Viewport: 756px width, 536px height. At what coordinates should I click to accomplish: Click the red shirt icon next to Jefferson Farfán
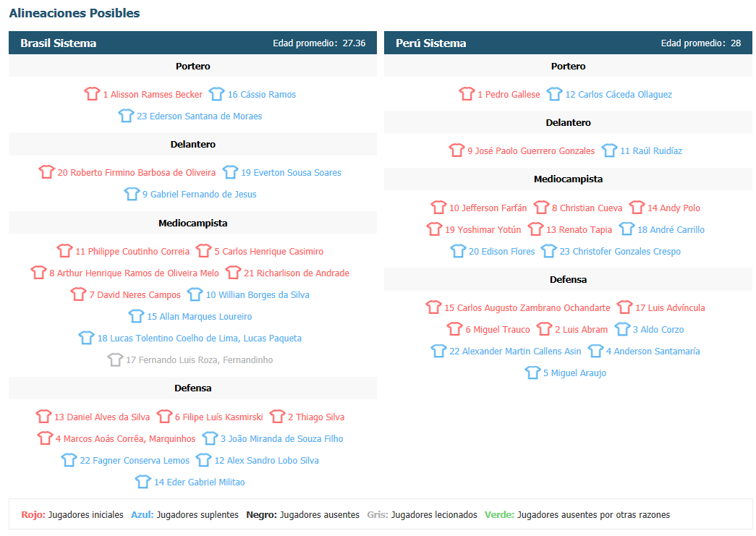pos(438,208)
